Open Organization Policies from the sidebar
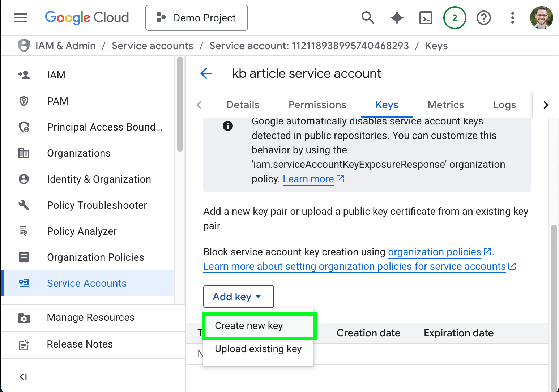This screenshot has width=559, height=392. pos(95,257)
